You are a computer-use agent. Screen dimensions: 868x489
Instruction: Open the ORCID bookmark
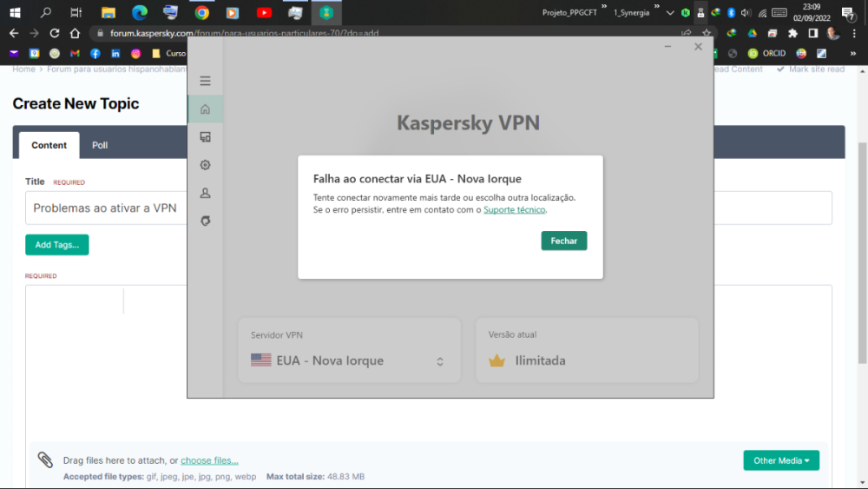point(766,53)
